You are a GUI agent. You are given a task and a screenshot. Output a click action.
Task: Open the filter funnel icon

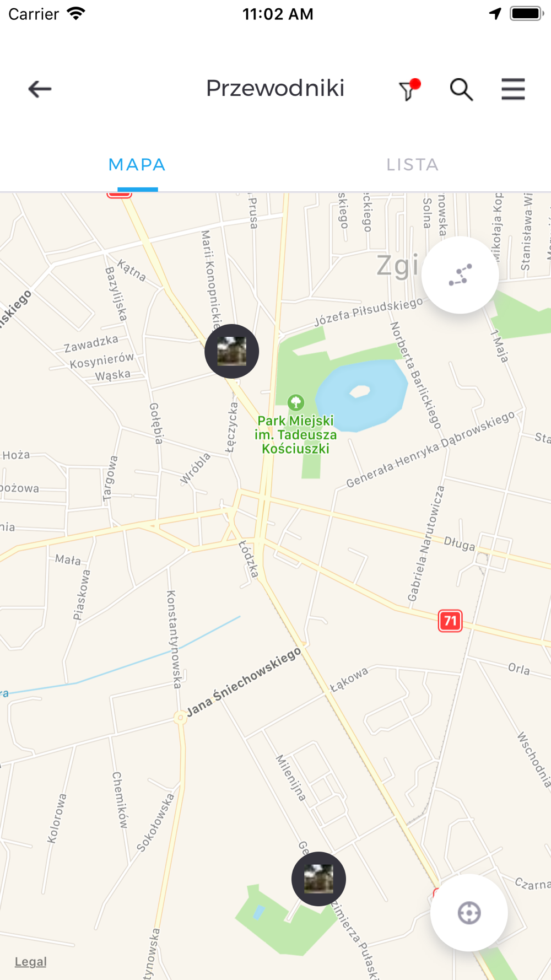tap(409, 90)
